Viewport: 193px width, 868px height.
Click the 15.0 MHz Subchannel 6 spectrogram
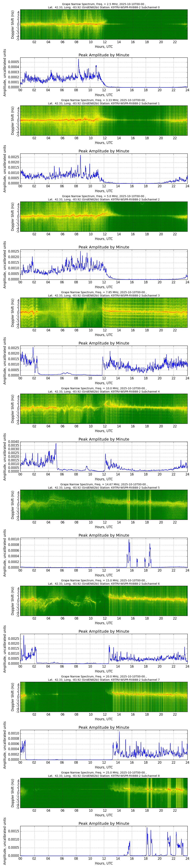point(104,600)
